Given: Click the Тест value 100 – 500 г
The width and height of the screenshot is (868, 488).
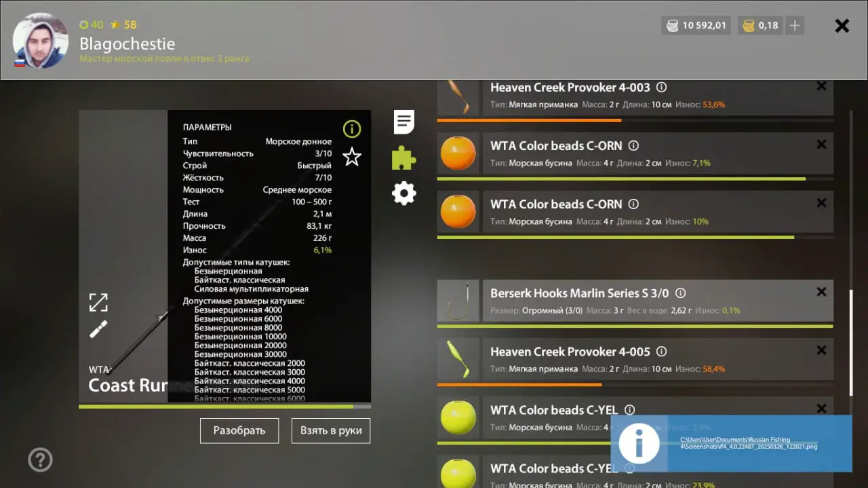Looking at the screenshot, I should tap(311, 202).
